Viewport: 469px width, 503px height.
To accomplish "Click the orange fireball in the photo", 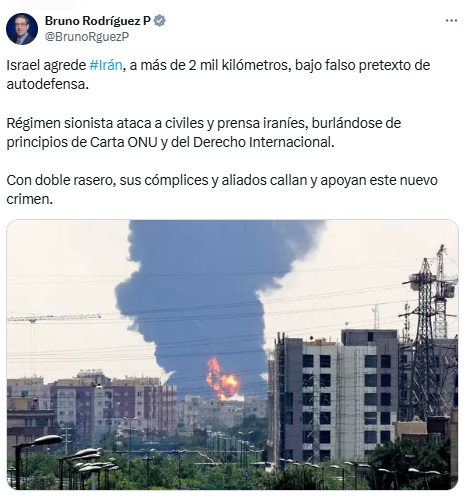I will tap(222, 380).
